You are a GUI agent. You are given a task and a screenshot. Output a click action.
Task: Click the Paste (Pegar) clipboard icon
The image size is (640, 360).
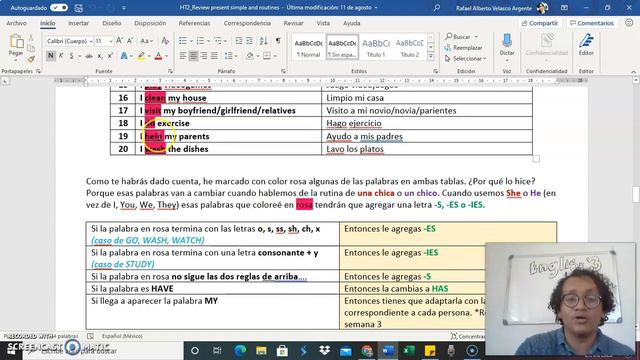tap(16, 42)
